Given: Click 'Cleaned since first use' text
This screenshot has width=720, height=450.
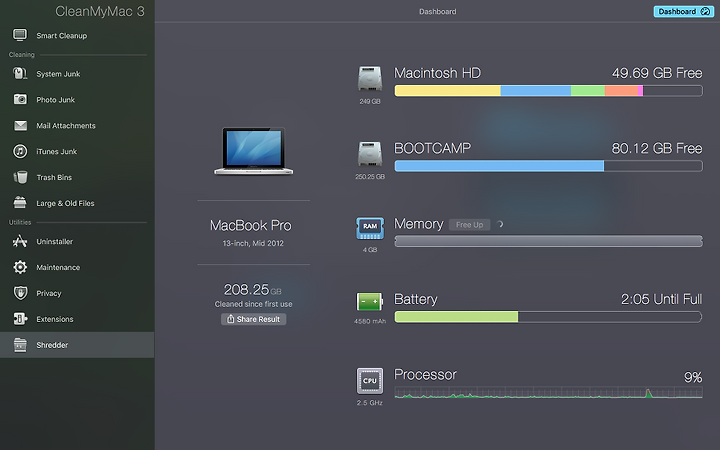Looking at the screenshot, I should (253, 304).
